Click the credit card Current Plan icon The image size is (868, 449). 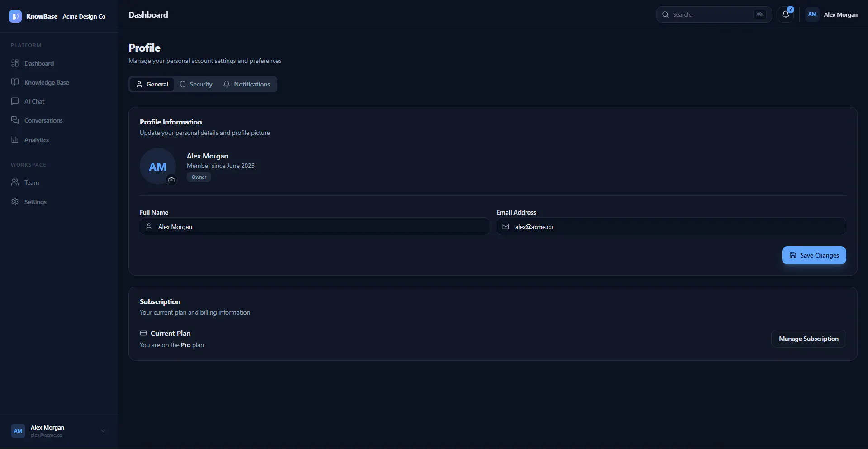[x=143, y=333]
